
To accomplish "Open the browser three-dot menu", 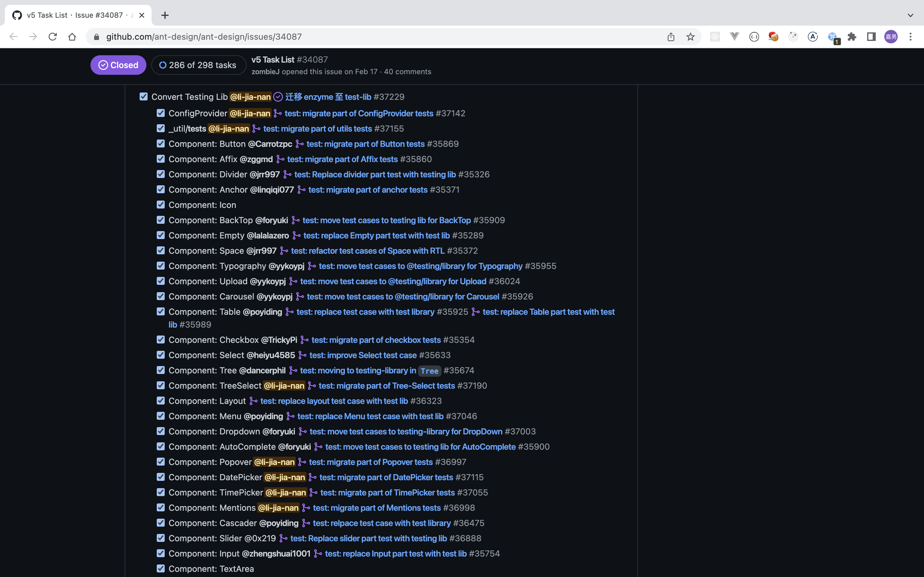I will click(x=911, y=37).
